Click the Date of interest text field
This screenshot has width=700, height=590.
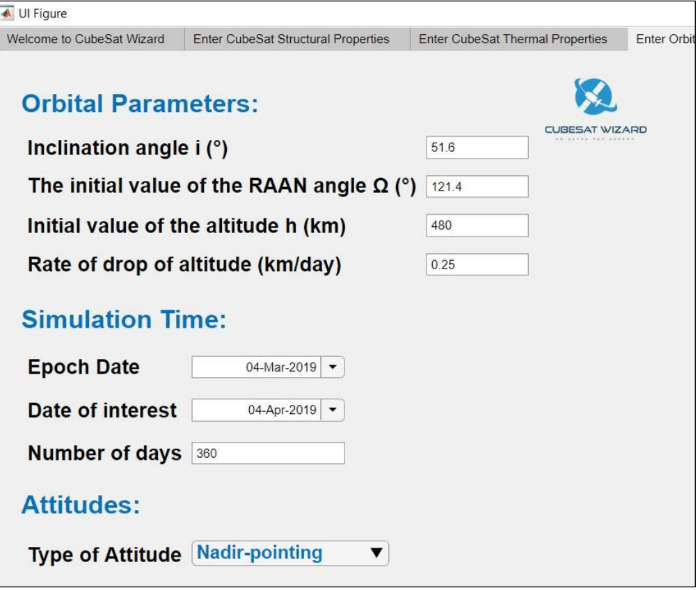coord(256,410)
